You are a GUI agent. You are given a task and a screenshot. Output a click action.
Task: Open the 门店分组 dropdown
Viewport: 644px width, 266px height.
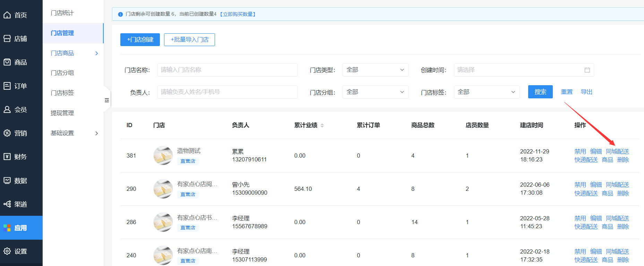pos(375,92)
